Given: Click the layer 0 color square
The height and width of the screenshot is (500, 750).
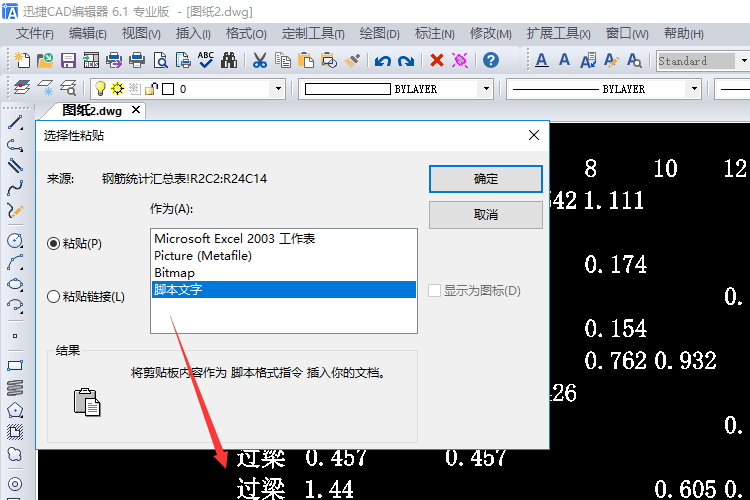Looking at the screenshot, I should point(168,89).
